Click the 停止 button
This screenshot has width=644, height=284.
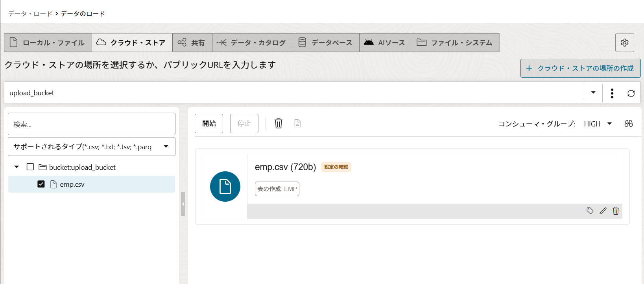tap(244, 123)
